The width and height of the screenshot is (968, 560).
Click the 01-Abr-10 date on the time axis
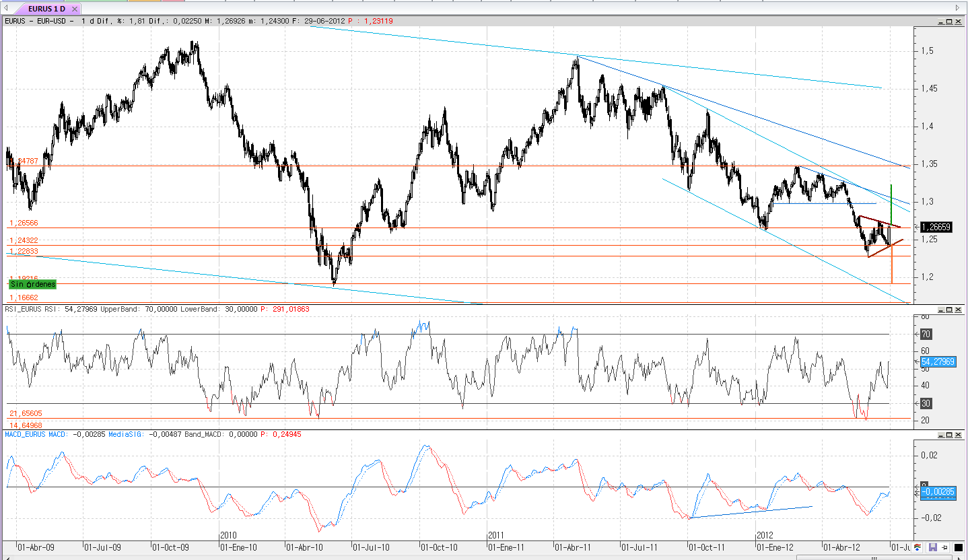point(305,547)
